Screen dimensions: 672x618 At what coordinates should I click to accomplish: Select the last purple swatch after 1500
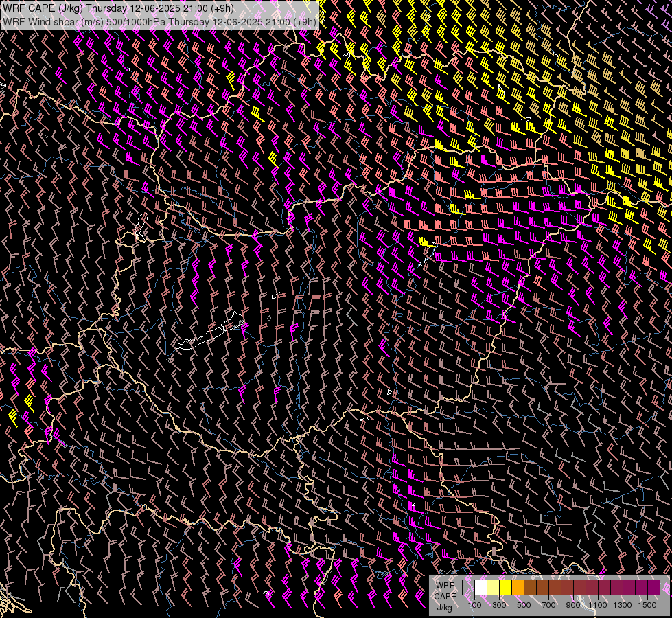654,588
